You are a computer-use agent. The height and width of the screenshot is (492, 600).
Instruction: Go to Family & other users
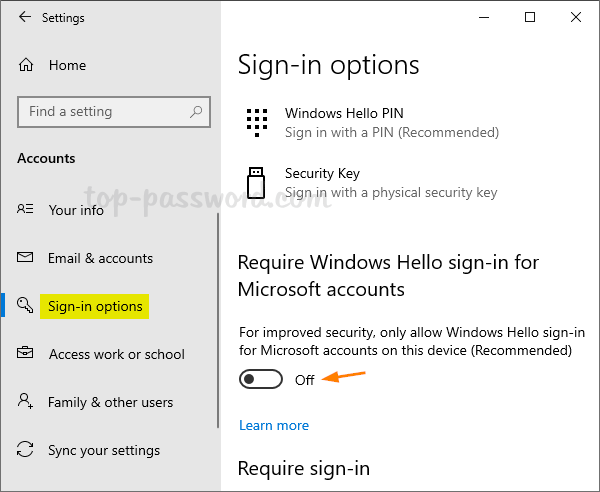110,402
